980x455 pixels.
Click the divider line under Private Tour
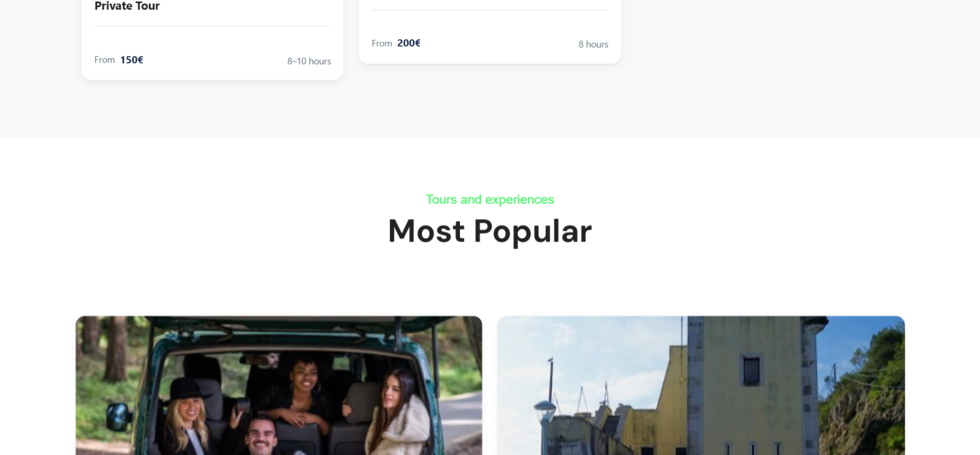[x=212, y=26]
